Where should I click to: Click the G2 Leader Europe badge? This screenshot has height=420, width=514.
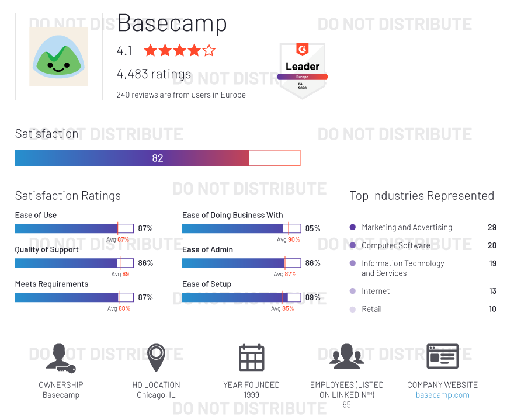(302, 70)
